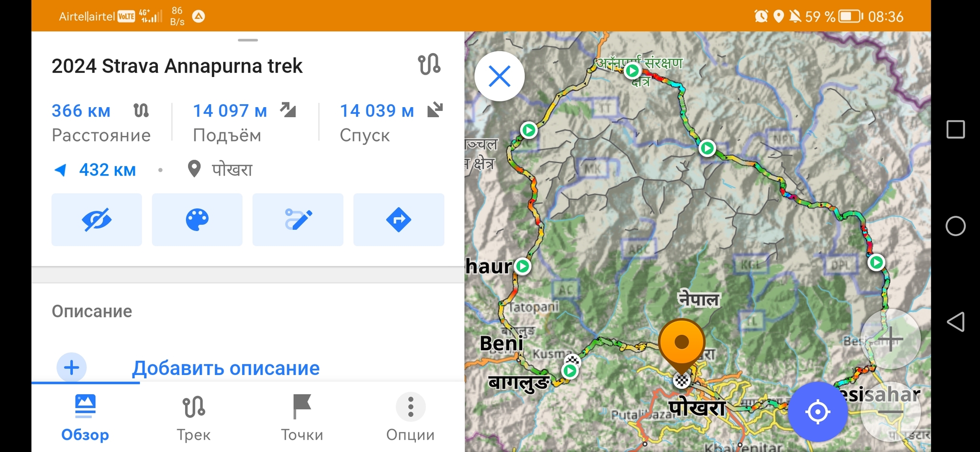The height and width of the screenshot is (452, 980).
Task: Click plus icon next to add description
Action: click(x=72, y=367)
